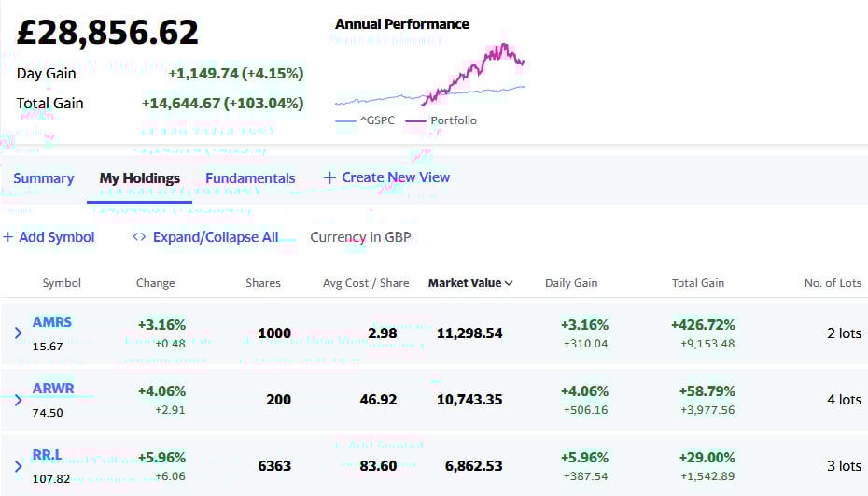Click the plus icon beside Create New View
Image resolution: width=868 pixels, height=496 pixels.
click(329, 177)
